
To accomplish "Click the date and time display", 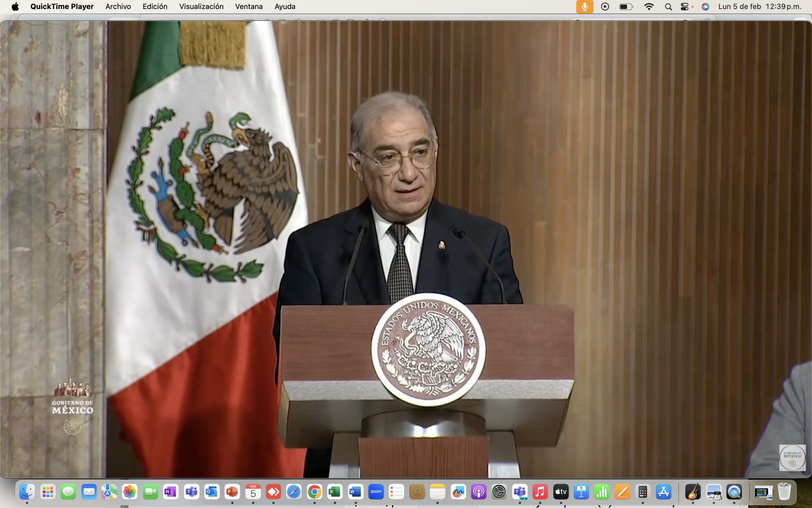I will click(x=760, y=7).
